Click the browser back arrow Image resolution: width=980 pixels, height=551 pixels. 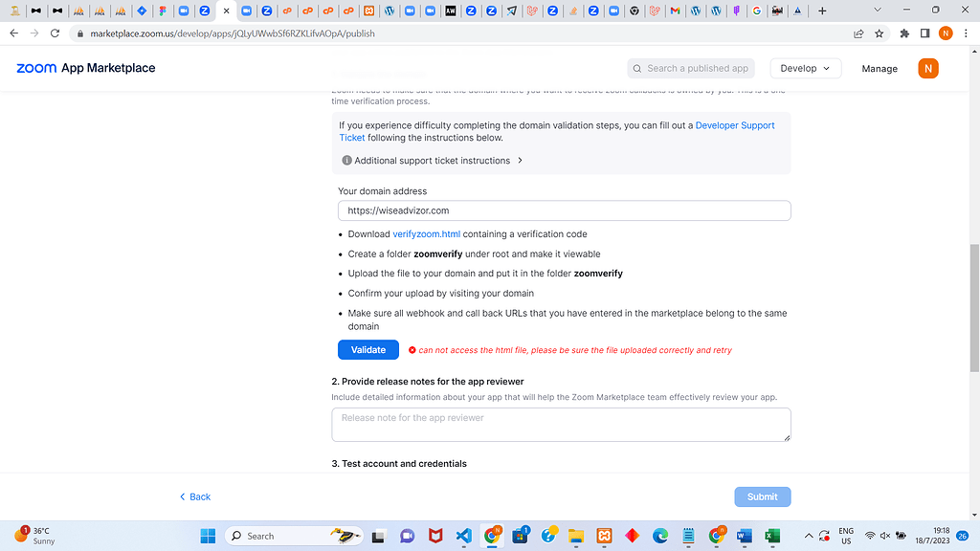13,33
